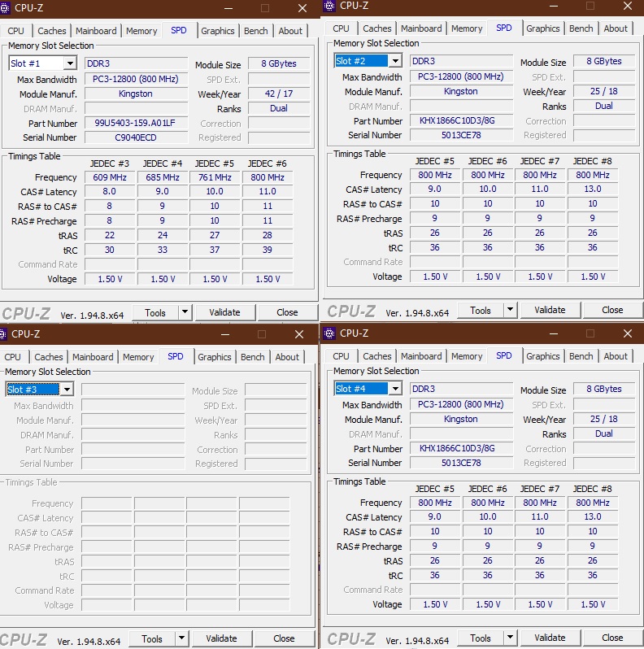644x649 pixels.
Task: Click Validate button in Slot #3 window
Action: 221,638
